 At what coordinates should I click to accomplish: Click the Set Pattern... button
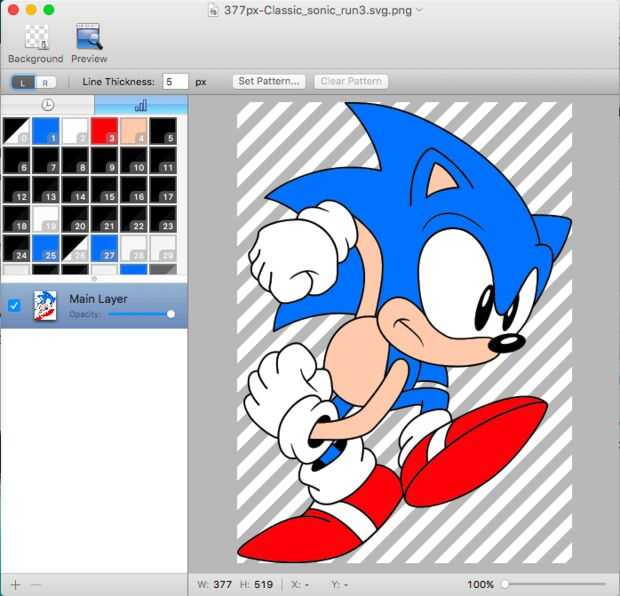(x=269, y=81)
